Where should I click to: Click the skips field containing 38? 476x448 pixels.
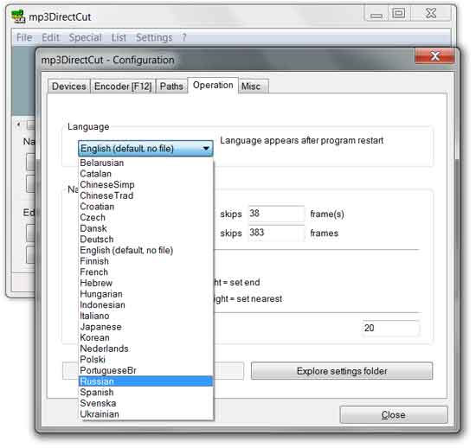(x=276, y=214)
